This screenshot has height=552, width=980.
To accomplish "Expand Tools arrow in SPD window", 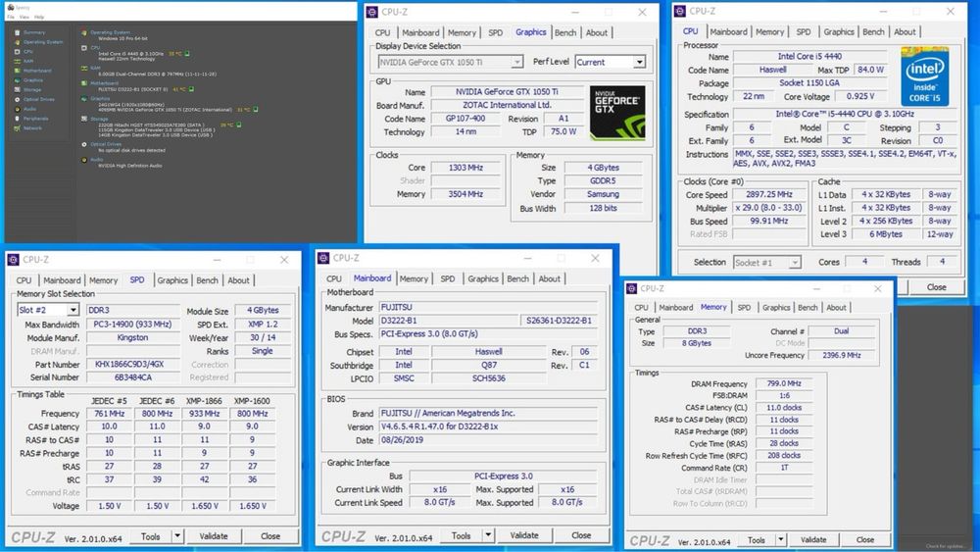I will pyautogui.click(x=177, y=536).
